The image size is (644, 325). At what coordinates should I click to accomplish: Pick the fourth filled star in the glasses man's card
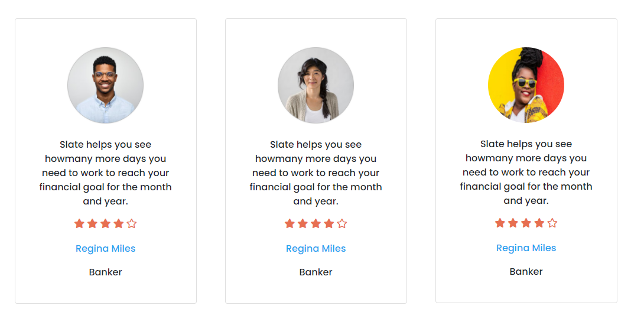[118, 223]
